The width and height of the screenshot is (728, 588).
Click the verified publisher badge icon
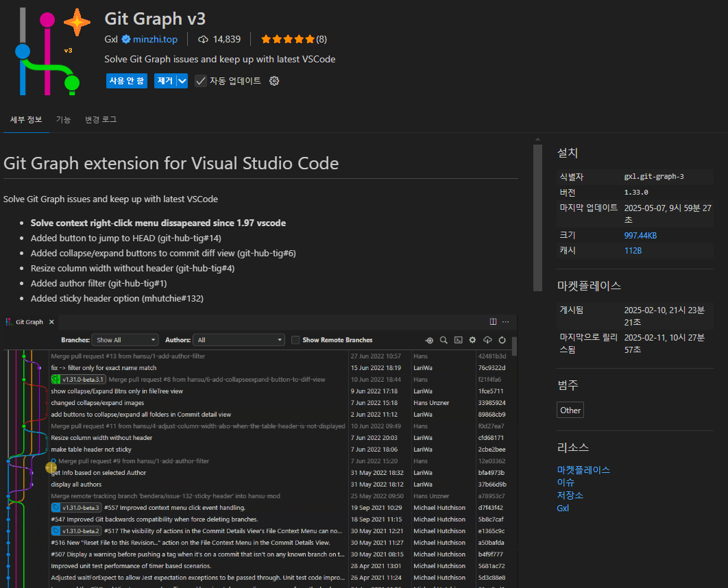click(126, 40)
